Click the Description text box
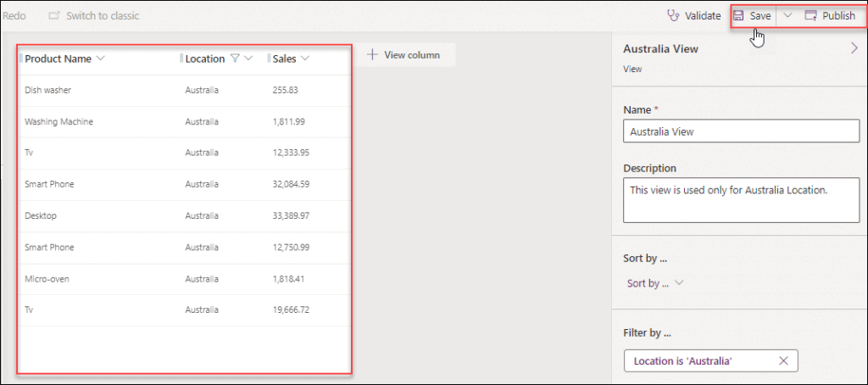 click(x=741, y=200)
